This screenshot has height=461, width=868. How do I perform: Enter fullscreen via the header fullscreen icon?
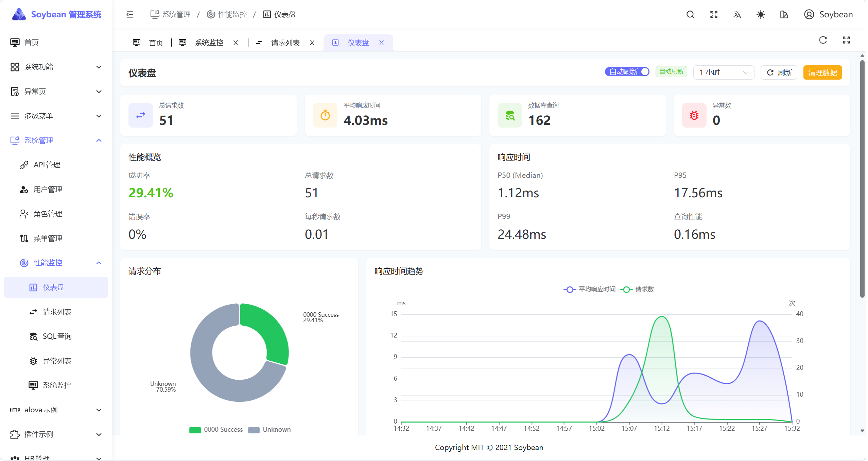[713, 14]
